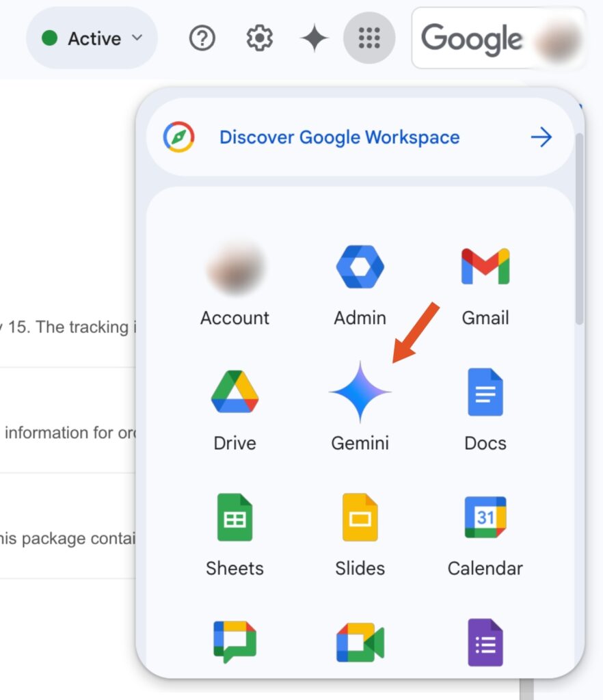Screen dimensions: 603x700
Task: Open Google Chat app icon
Action: click(x=234, y=642)
